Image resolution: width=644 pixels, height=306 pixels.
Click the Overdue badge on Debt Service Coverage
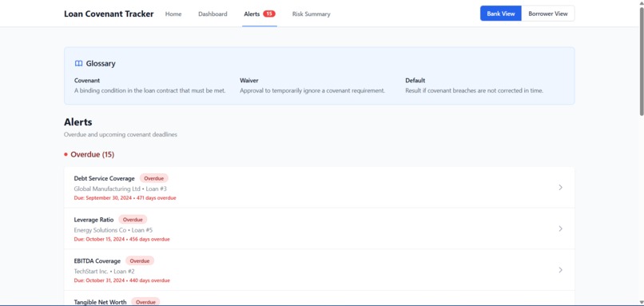(x=154, y=179)
